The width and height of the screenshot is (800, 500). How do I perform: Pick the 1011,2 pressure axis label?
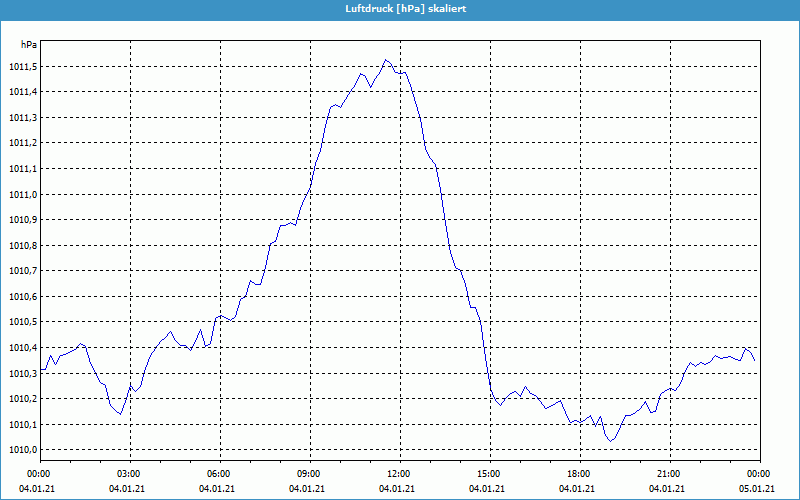pos(22,143)
